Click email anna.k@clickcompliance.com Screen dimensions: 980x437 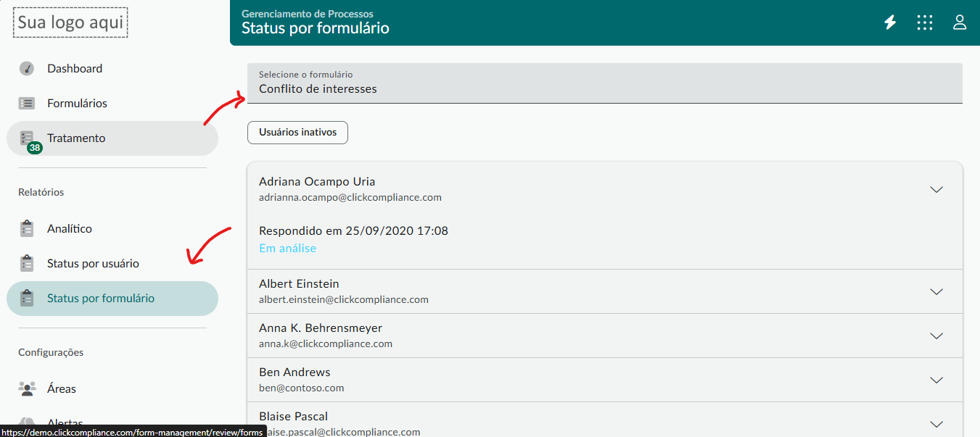click(x=326, y=344)
